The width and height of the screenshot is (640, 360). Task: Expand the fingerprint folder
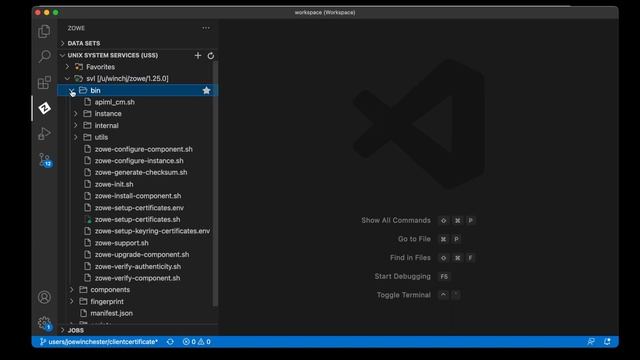(x=72, y=301)
